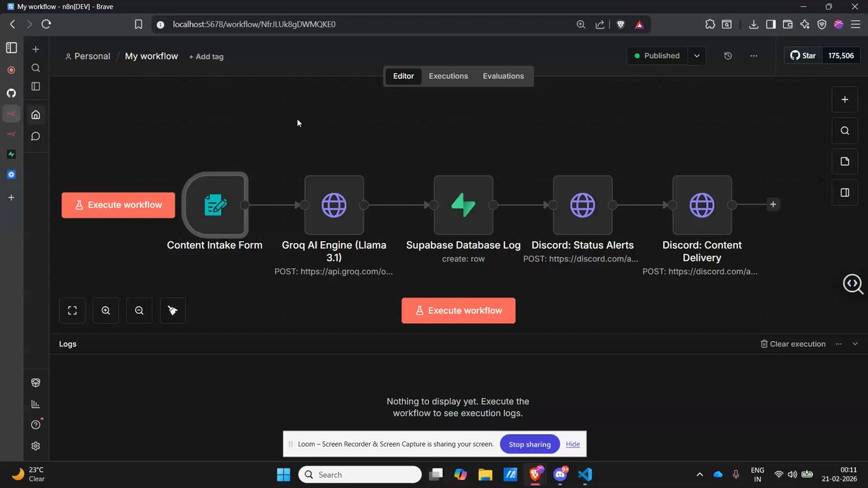Add a sticky note to the canvas
868x488 pixels.
tap(845, 161)
